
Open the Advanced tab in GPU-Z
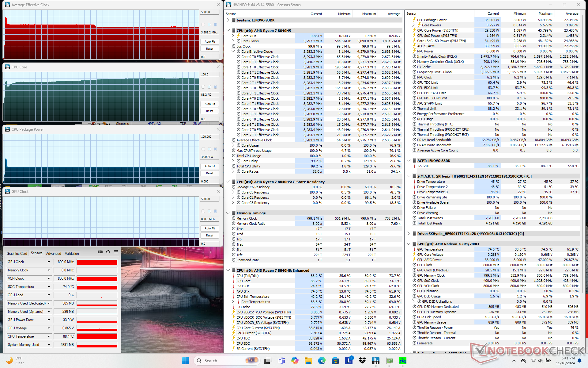(x=54, y=254)
